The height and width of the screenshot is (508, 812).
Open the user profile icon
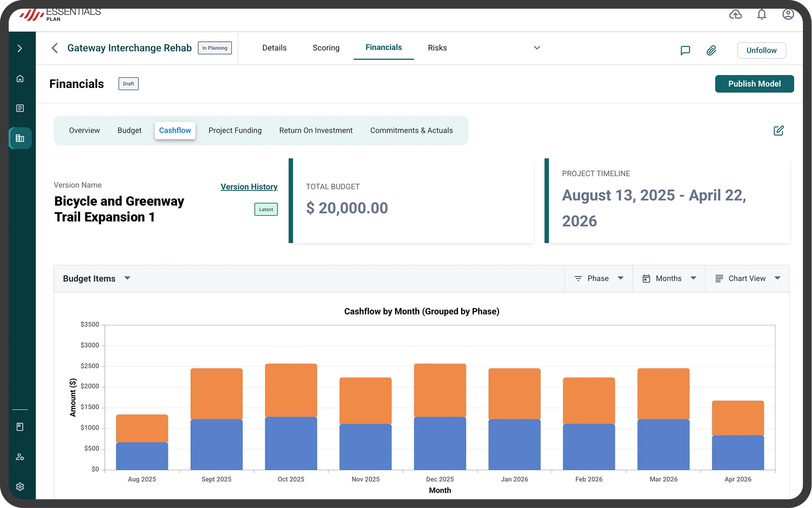pos(788,14)
